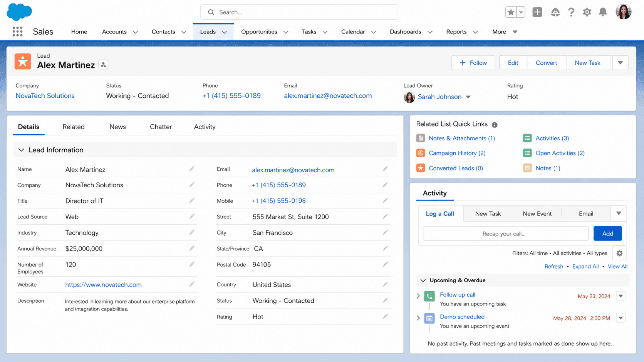Click the Demo scheduled event calendar icon

click(x=429, y=318)
